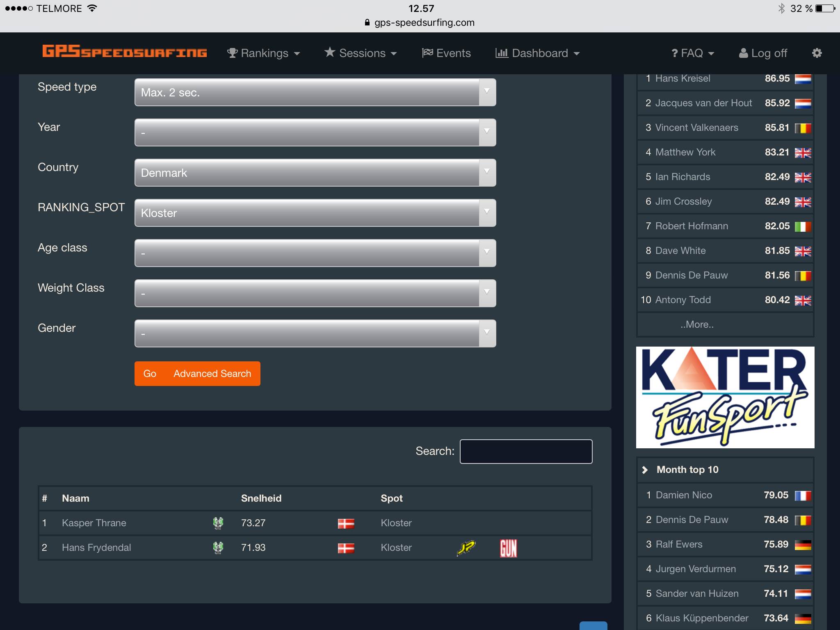This screenshot has height=630, width=840.
Task: Open the Sessions menu
Action: pos(361,53)
